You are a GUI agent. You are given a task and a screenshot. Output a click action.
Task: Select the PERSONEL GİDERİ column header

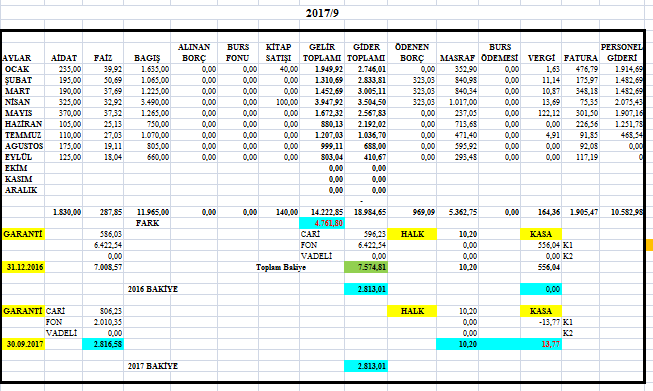pos(622,52)
